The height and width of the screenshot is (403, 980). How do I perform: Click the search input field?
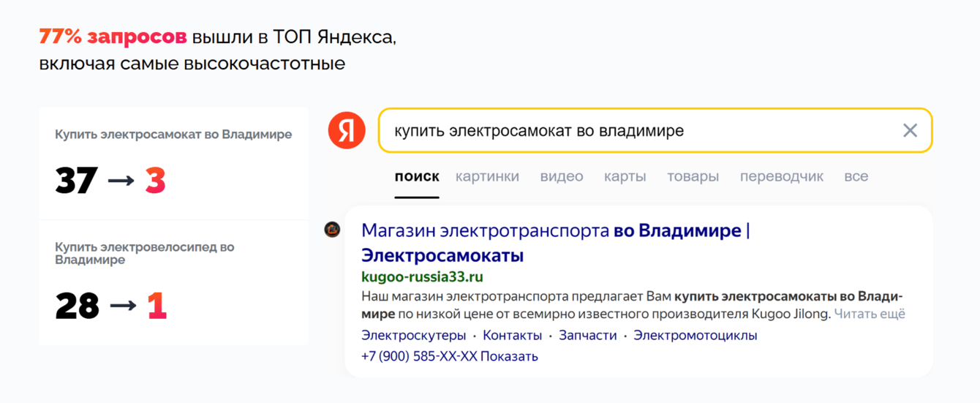click(x=636, y=131)
